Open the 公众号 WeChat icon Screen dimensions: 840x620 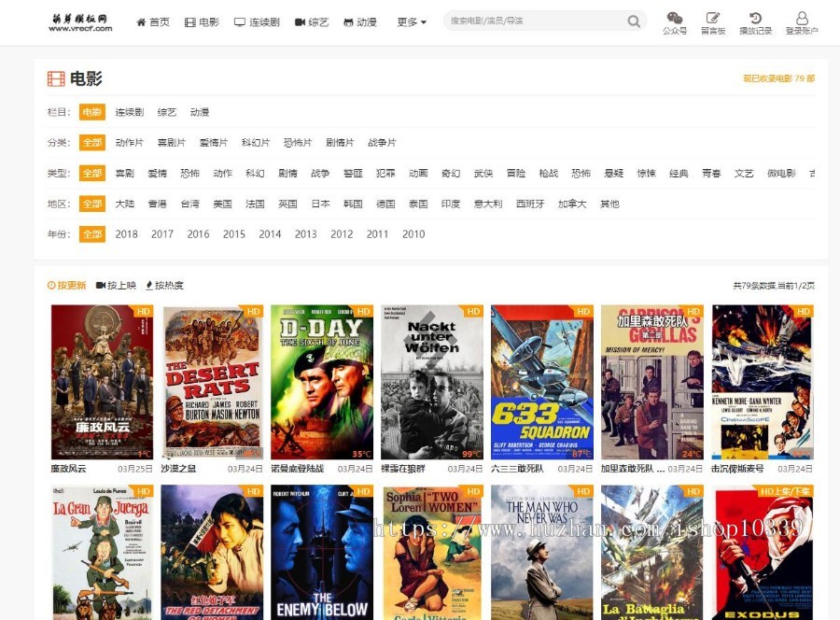[675, 23]
